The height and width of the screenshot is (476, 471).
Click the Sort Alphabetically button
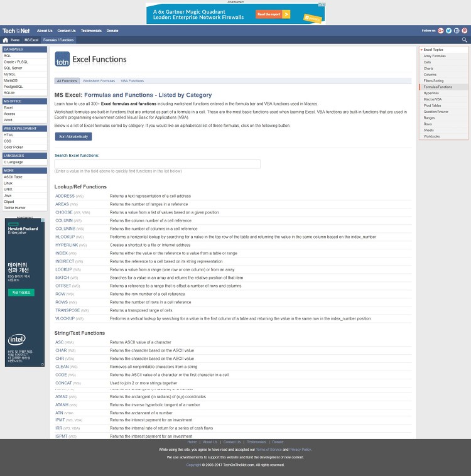[x=73, y=137]
